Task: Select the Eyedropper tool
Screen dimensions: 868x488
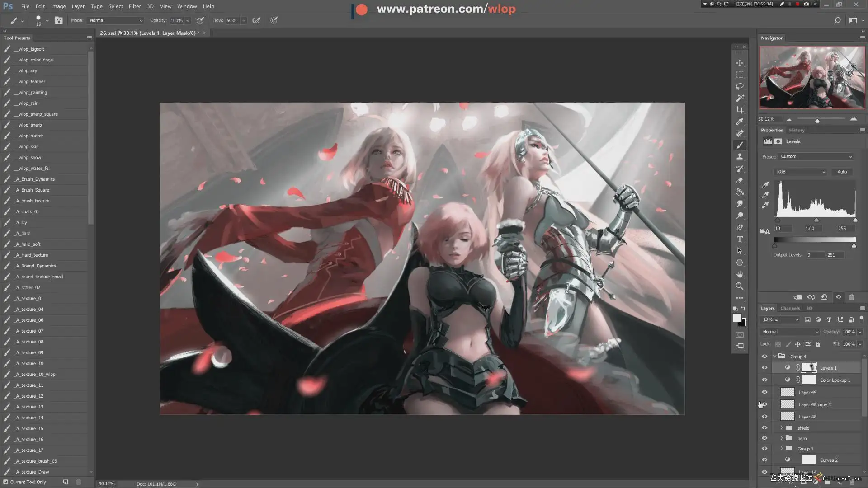Action: tap(740, 122)
